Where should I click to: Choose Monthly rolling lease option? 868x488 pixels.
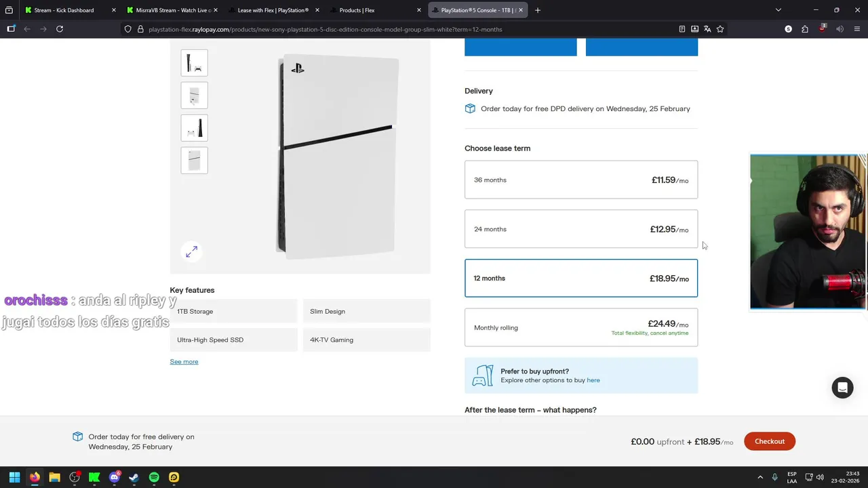click(581, 327)
